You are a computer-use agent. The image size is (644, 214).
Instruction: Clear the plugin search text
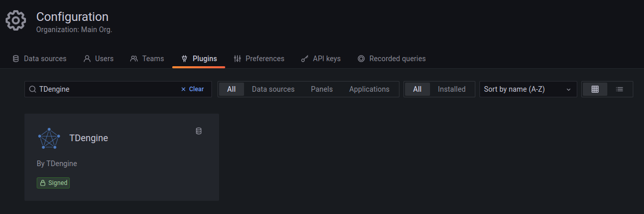click(x=193, y=89)
